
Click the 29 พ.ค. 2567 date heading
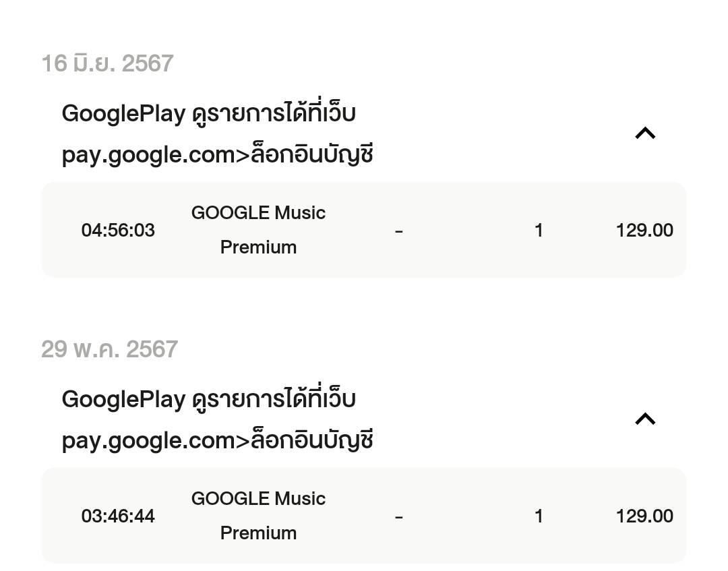click(109, 349)
